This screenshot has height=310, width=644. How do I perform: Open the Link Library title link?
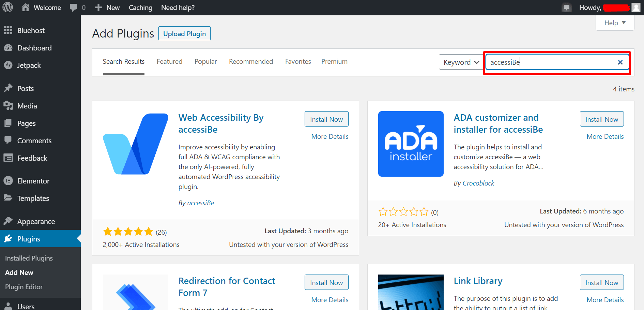pyautogui.click(x=478, y=281)
